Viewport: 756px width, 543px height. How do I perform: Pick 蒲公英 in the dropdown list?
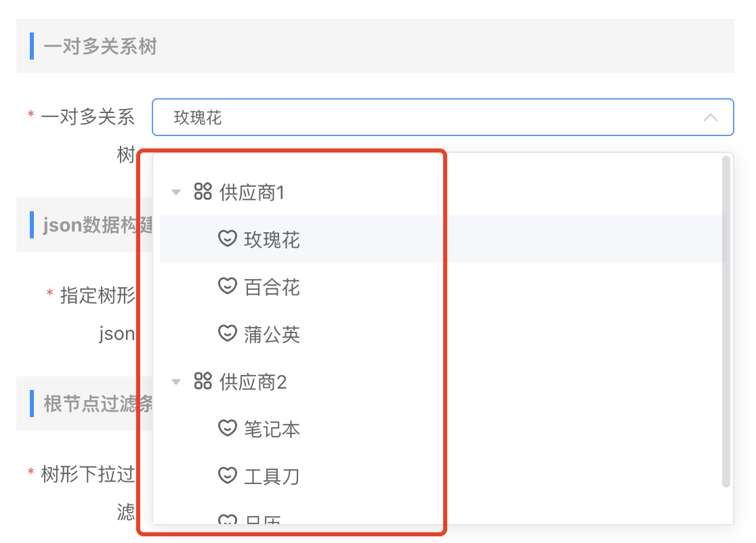point(272,334)
